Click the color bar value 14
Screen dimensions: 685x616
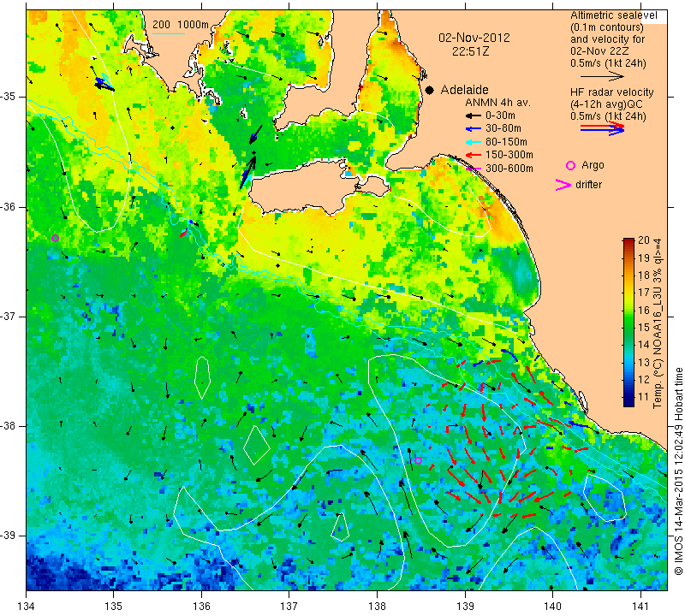click(644, 345)
